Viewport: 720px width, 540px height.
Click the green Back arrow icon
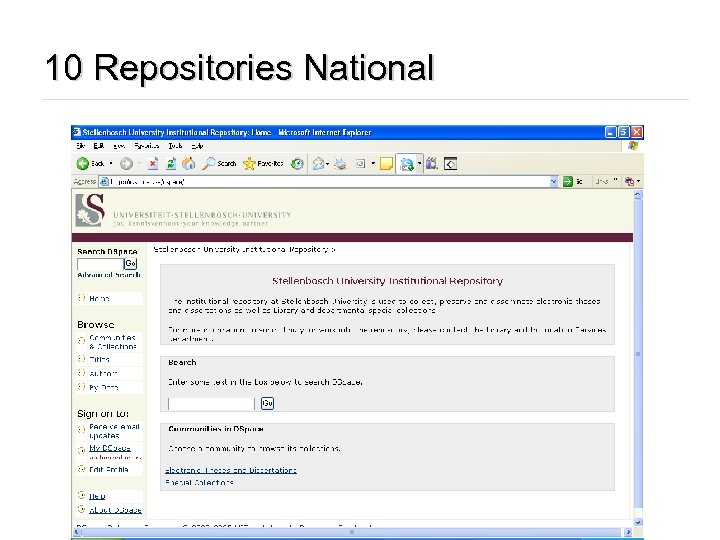(x=83, y=163)
